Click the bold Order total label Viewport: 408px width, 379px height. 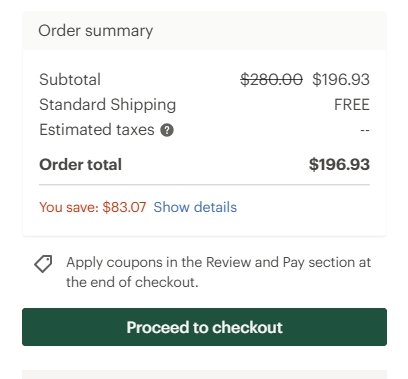coord(80,165)
